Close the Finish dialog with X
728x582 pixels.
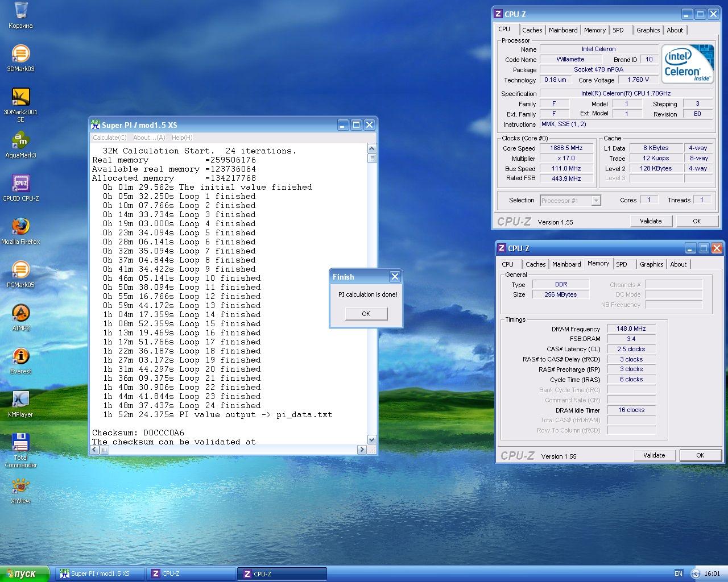(x=395, y=277)
